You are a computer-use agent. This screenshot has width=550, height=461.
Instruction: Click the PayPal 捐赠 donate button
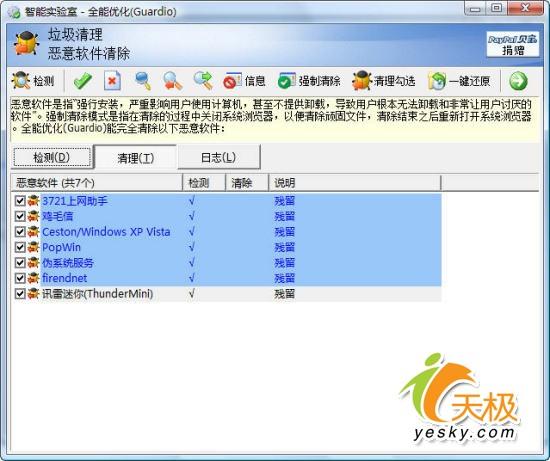coord(512,44)
